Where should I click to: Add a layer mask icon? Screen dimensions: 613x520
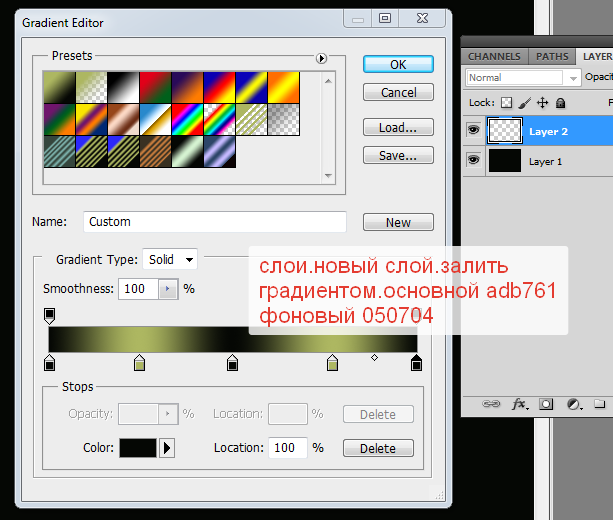[x=546, y=404]
